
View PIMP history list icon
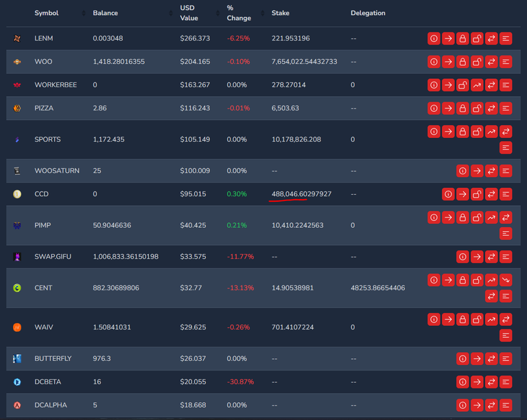506,233
